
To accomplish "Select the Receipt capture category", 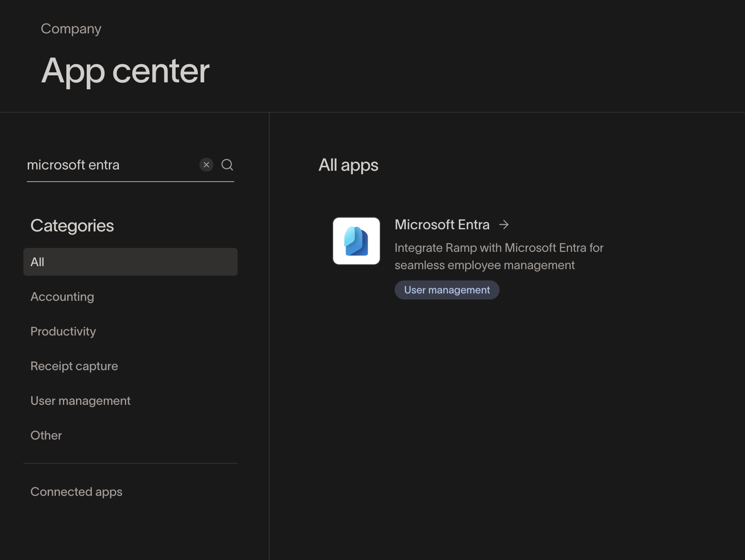I will click(131, 366).
